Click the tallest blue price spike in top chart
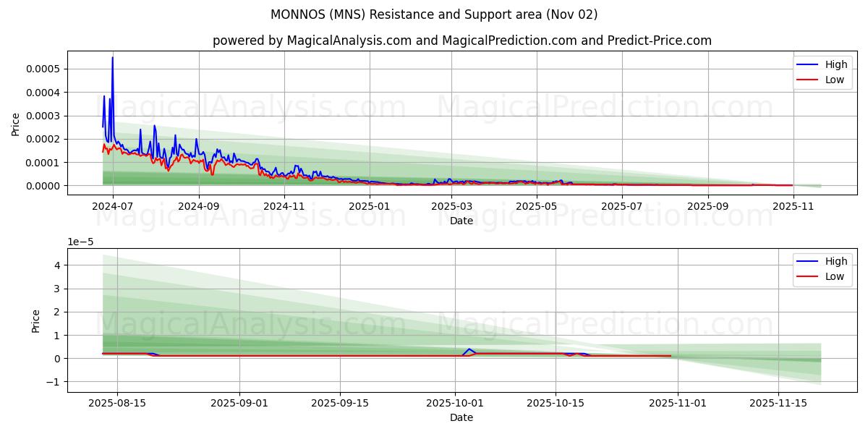This screenshot has height=434, width=868. 112,59
